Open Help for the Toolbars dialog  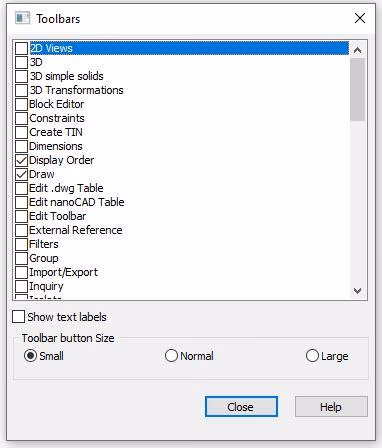pos(331,407)
